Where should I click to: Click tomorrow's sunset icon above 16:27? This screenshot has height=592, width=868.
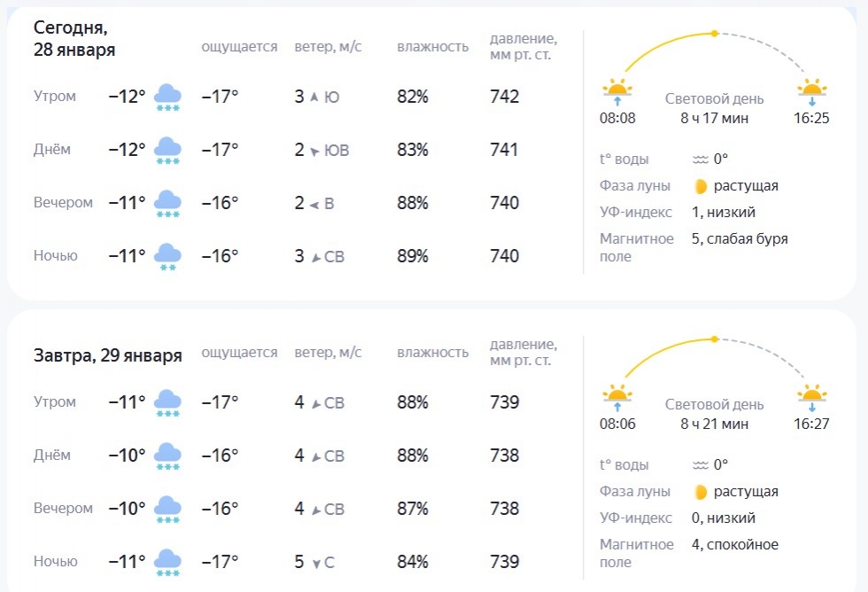tap(811, 397)
